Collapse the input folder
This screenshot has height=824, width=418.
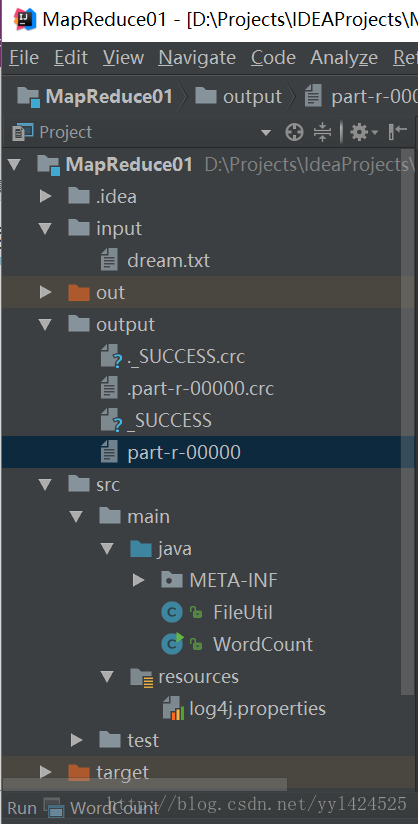pos(46,229)
